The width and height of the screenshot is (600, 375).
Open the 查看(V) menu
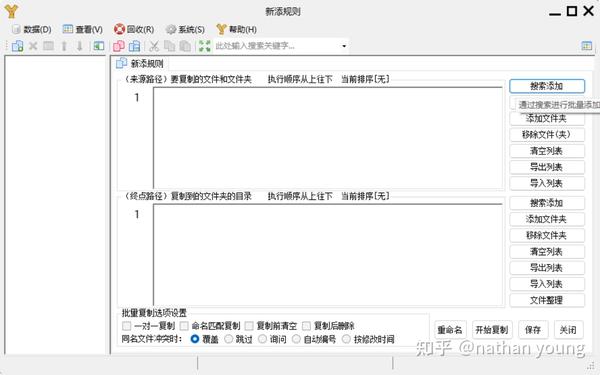tap(83, 29)
